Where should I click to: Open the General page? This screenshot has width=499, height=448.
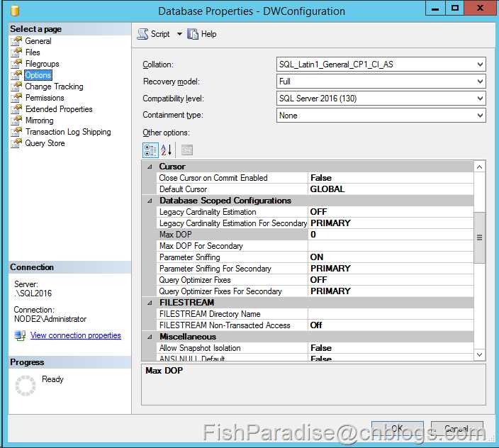(38, 41)
